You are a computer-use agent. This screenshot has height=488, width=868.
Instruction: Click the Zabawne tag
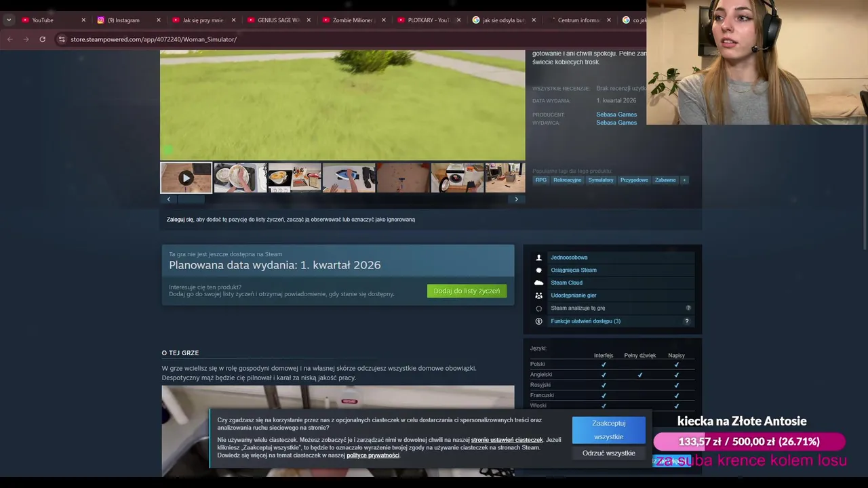665,180
